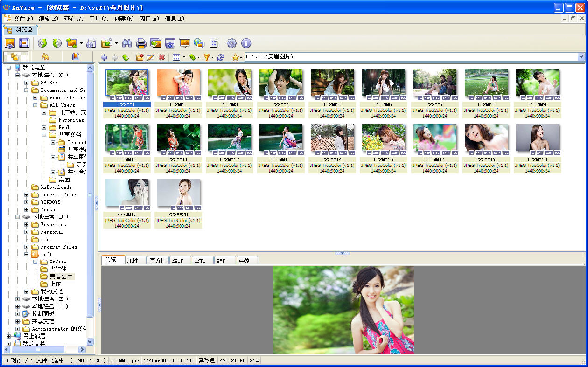Open options with the gear icon
The width and height of the screenshot is (588, 367).
coord(231,43)
